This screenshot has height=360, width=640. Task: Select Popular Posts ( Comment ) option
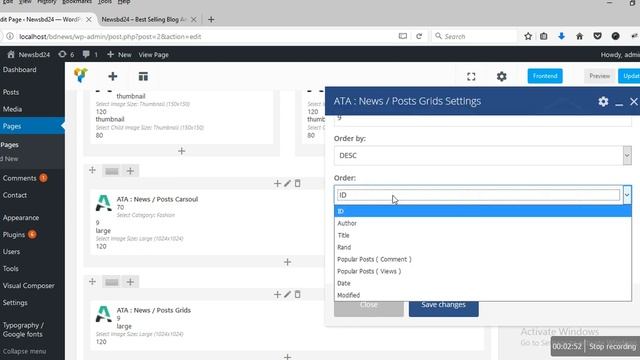[x=482, y=259]
